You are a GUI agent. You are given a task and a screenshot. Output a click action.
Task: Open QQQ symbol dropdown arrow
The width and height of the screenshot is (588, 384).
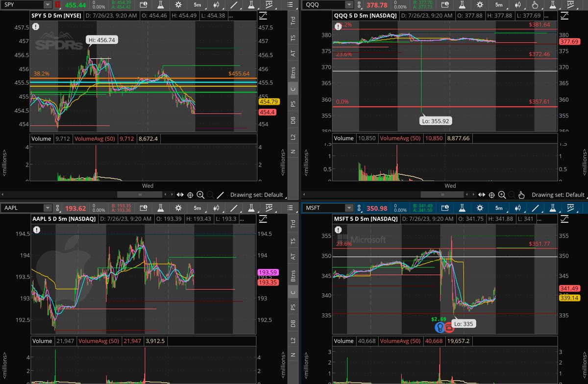[349, 4]
